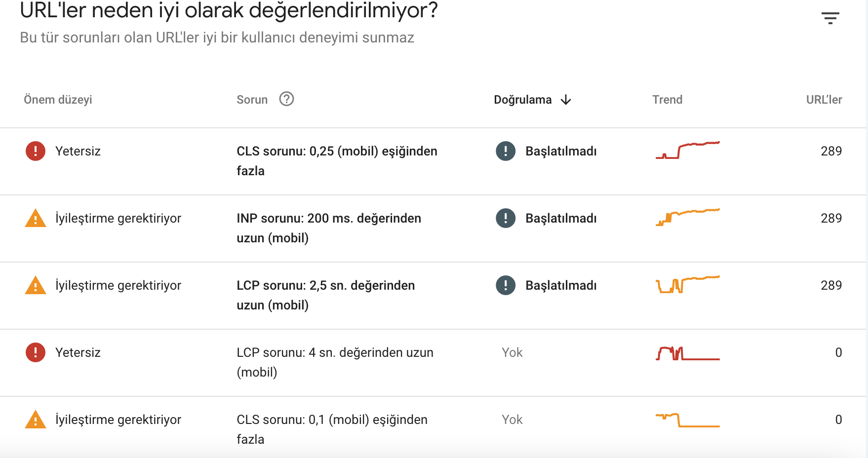The image size is (868, 458).
Task: Click the Sorun column header
Action: point(252,100)
